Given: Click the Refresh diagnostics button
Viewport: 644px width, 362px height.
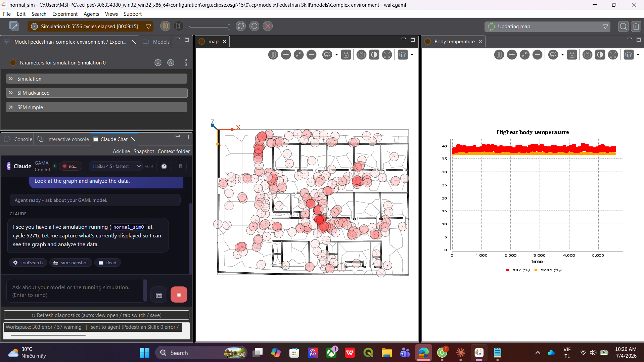Looking at the screenshot, I should click(97, 315).
